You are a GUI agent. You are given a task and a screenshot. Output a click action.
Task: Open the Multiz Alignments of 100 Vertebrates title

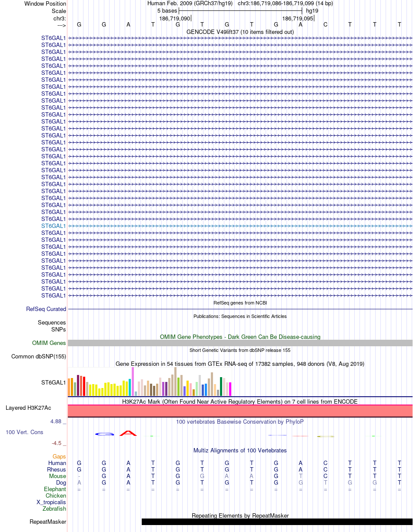point(240,450)
